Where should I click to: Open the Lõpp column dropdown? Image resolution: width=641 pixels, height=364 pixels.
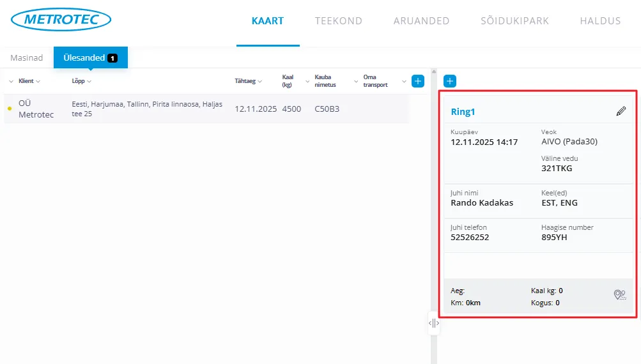coord(89,81)
